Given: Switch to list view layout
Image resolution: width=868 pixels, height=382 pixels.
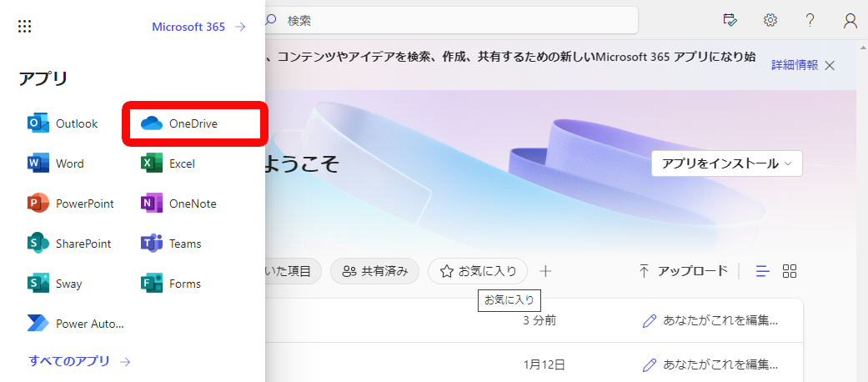Looking at the screenshot, I should tap(762, 271).
